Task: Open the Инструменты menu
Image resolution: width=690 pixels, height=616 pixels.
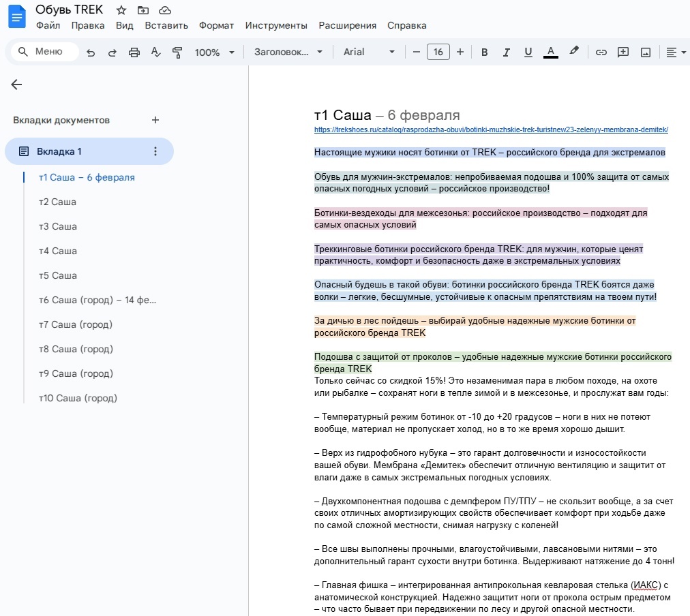Action: tap(276, 25)
